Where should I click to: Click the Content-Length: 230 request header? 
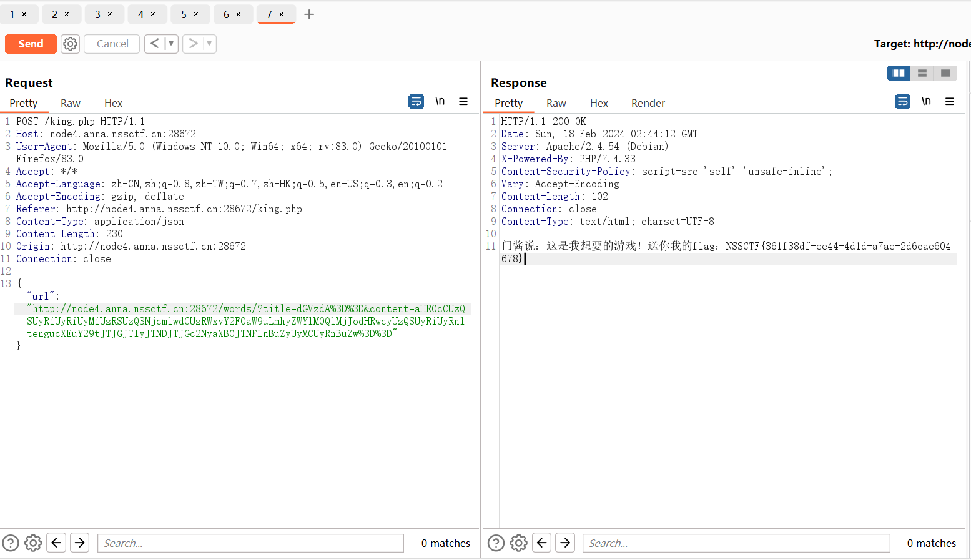coord(69,233)
